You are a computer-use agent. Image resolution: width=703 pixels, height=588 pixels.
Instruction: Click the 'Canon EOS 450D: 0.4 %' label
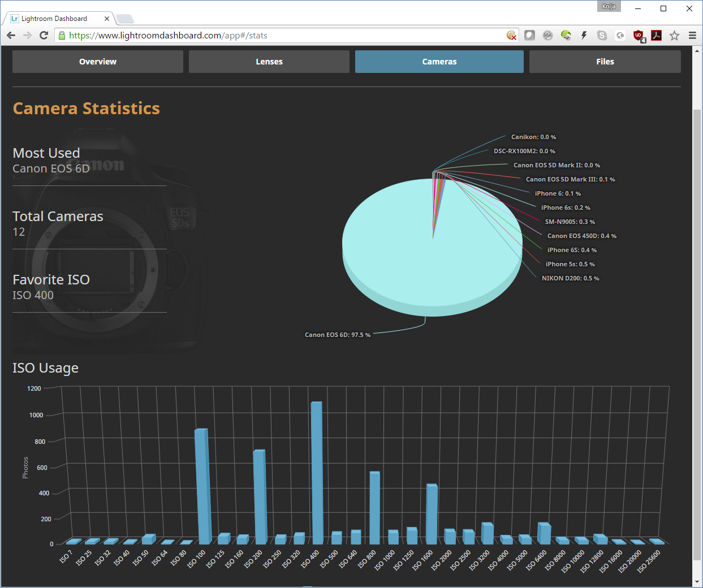[x=582, y=236]
